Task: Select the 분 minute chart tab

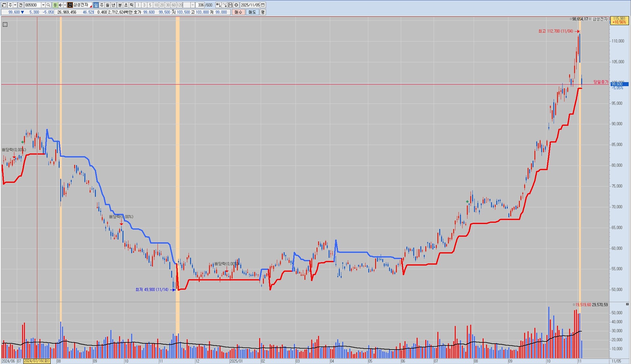Action: pos(120,5)
